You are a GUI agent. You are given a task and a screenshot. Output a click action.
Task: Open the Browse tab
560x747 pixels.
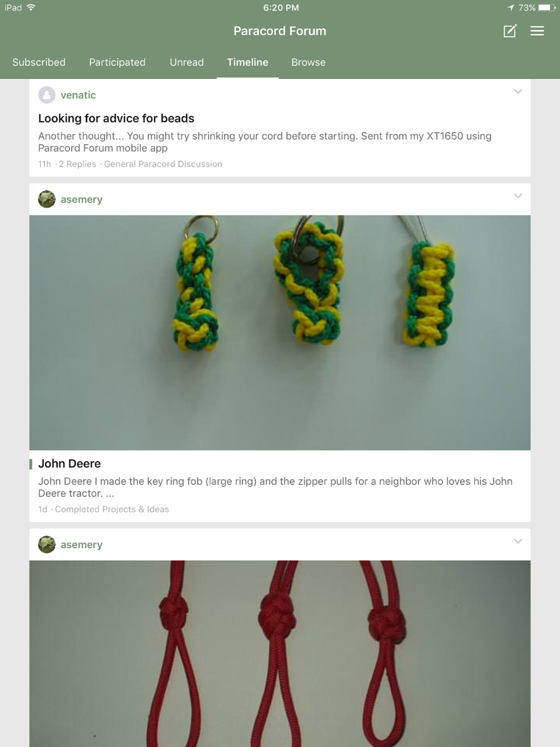309,62
